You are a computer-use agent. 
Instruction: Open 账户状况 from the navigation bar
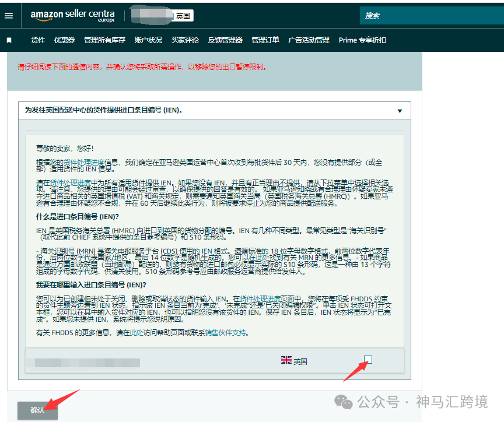click(x=148, y=40)
